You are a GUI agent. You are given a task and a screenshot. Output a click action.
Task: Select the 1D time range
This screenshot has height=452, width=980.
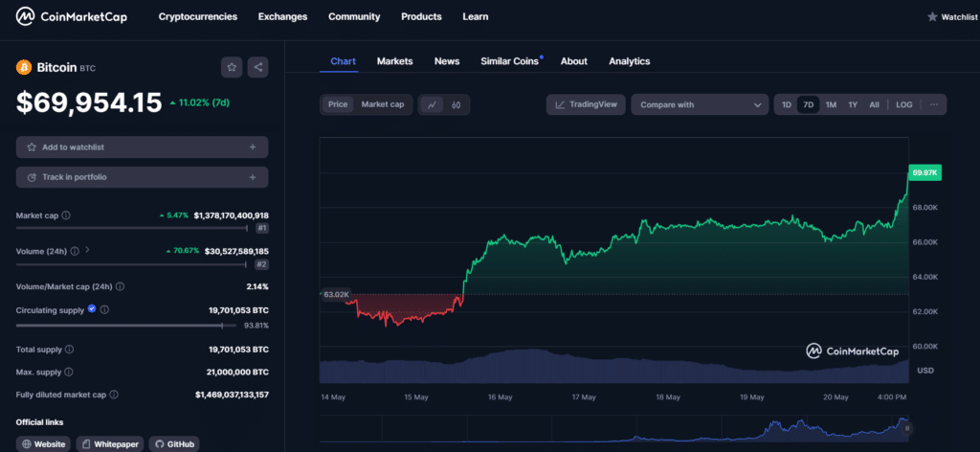tap(786, 104)
